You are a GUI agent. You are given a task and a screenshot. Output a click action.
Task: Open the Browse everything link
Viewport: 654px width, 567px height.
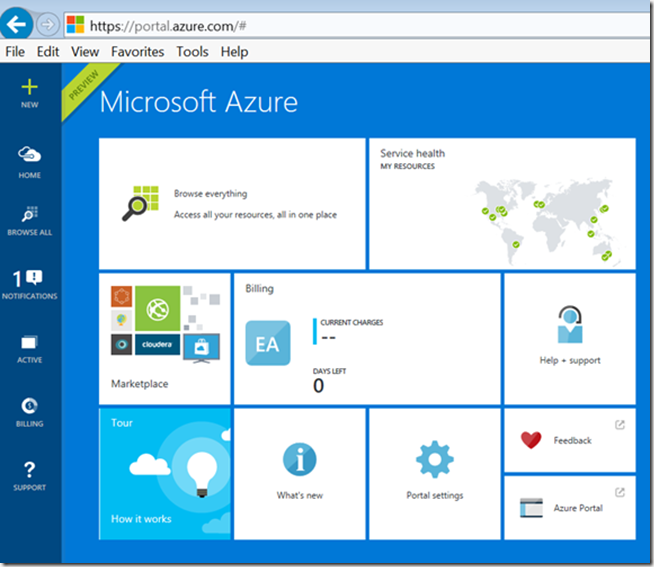click(x=211, y=194)
